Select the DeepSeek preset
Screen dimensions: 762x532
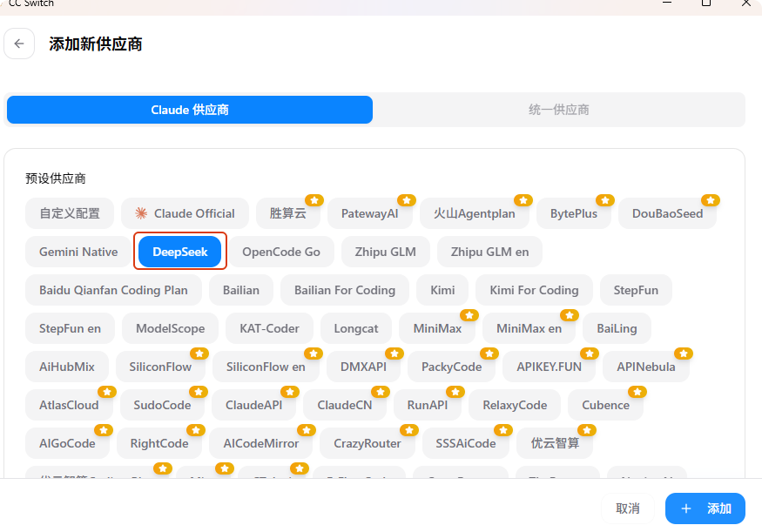click(x=179, y=252)
